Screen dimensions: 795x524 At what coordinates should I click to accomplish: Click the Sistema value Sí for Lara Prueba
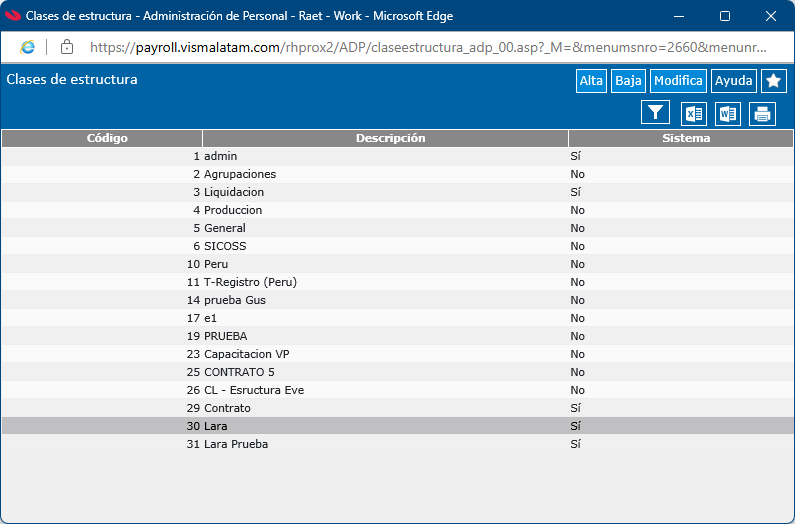point(575,444)
